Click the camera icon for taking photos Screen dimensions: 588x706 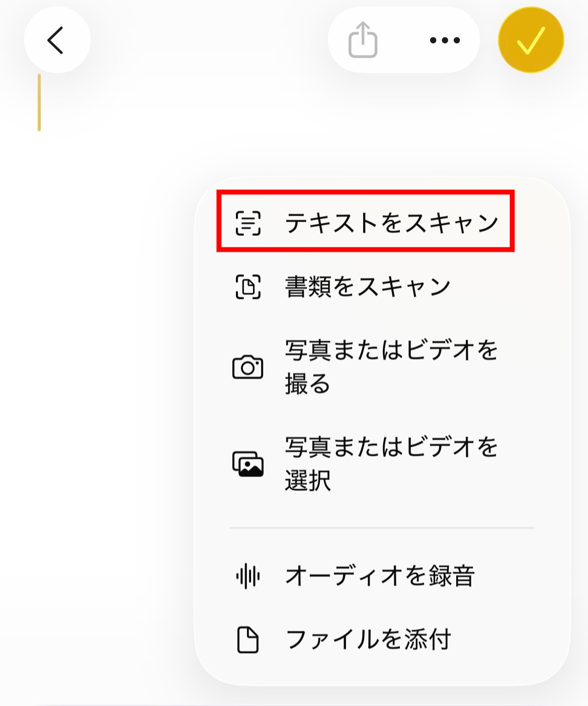pyautogui.click(x=247, y=366)
